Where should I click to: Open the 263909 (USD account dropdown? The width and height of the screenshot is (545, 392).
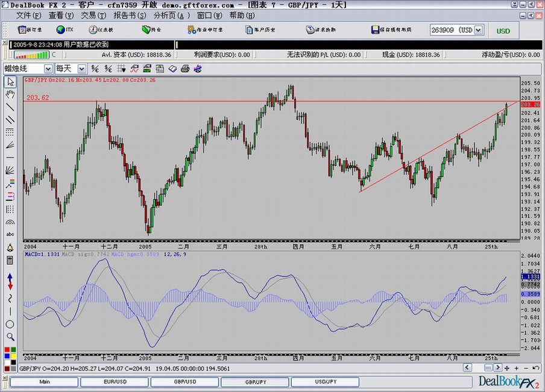coord(479,30)
